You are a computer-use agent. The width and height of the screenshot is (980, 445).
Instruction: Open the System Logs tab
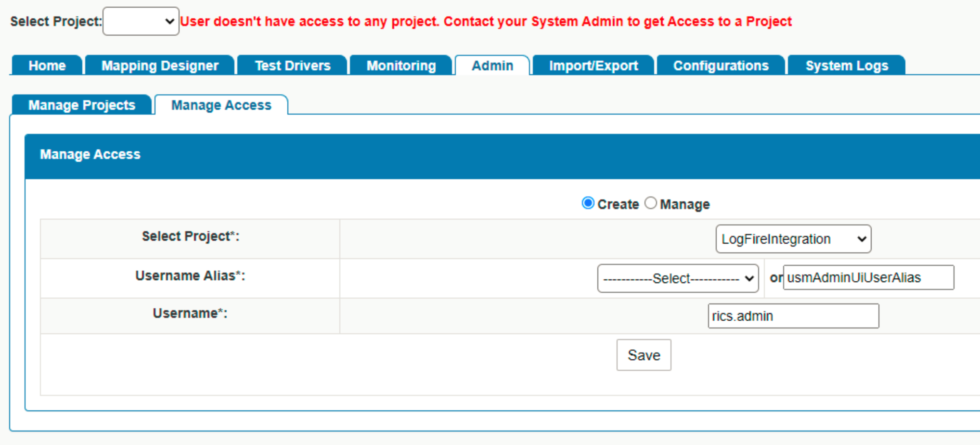(846, 65)
